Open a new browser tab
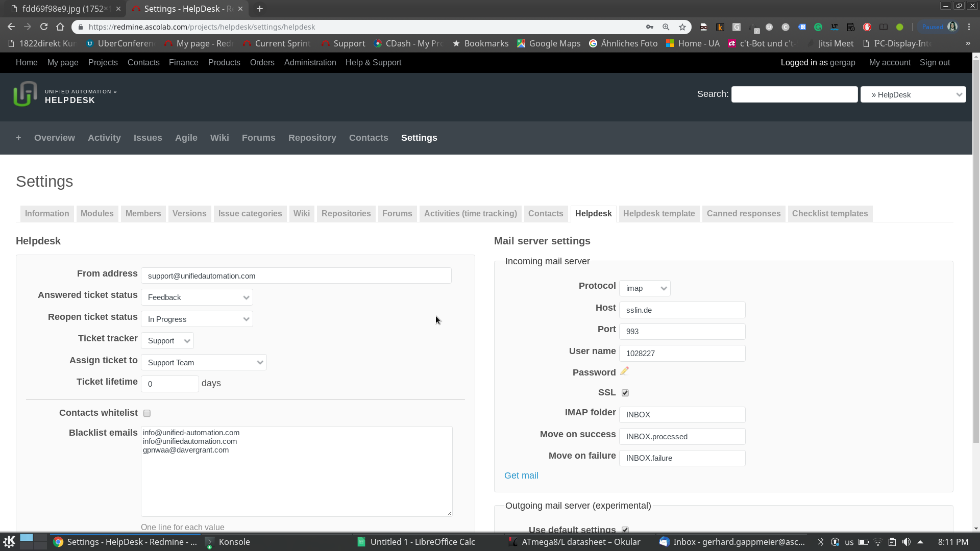The height and width of the screenshot is (551, 980). click(260, 9)
